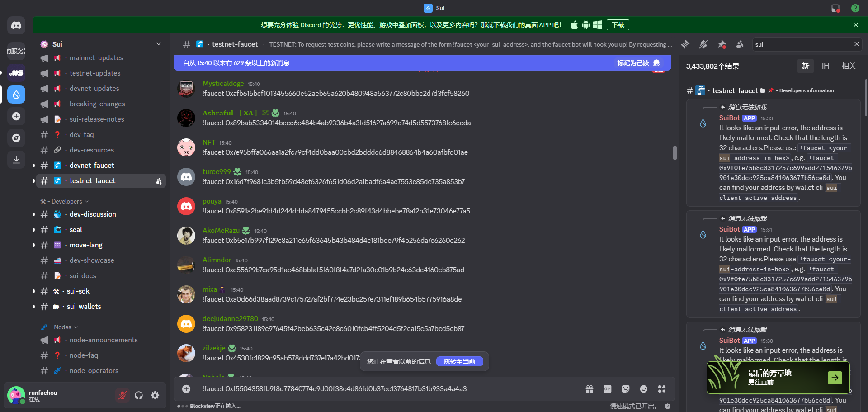Open the Discover compass icon
The image size is (868, 412).
tap(16, 138)
